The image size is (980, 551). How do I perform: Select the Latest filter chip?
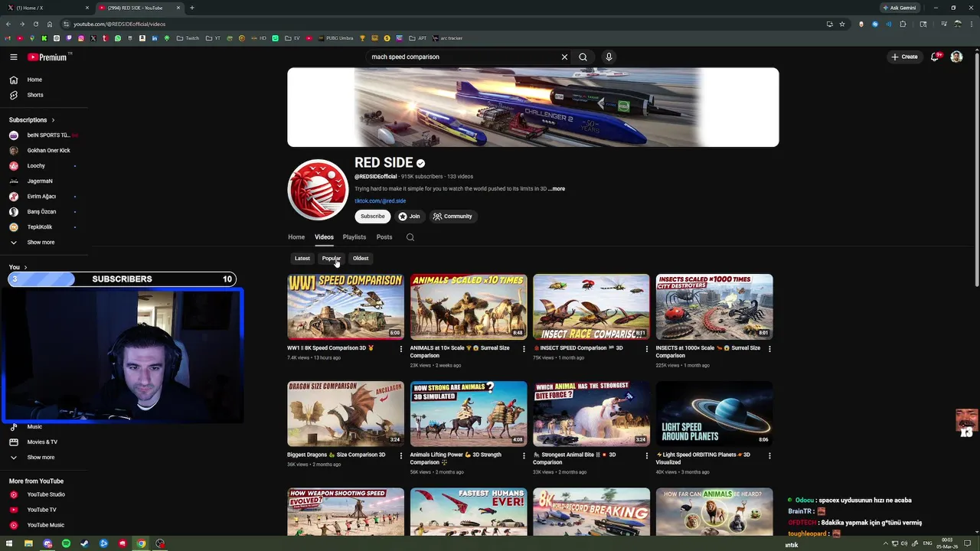pyautogui.click(x=302, y=259)
